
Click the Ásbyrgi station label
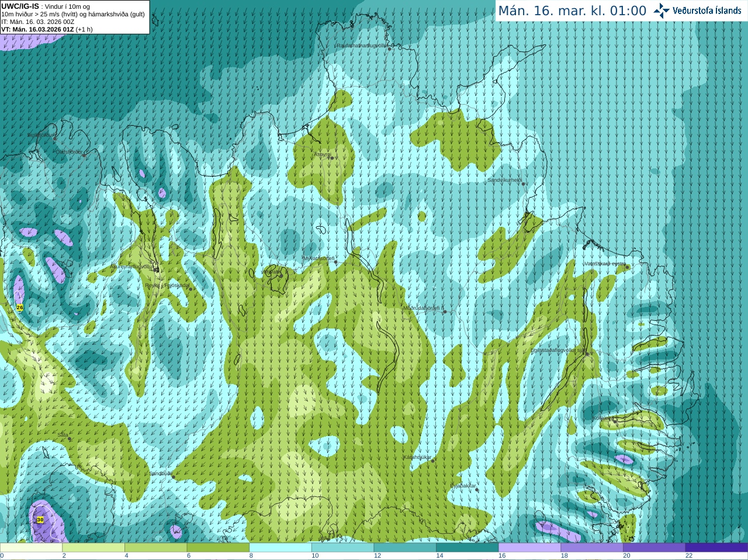pos(321,154)
